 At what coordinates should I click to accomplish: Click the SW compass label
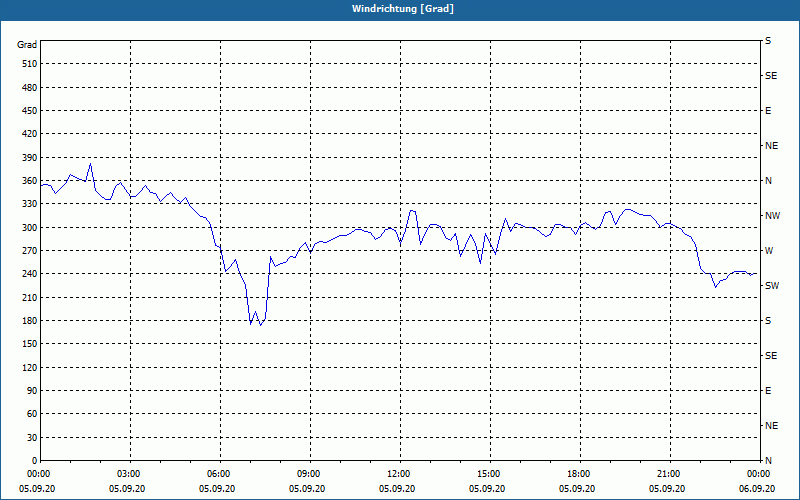pos(772,286)
